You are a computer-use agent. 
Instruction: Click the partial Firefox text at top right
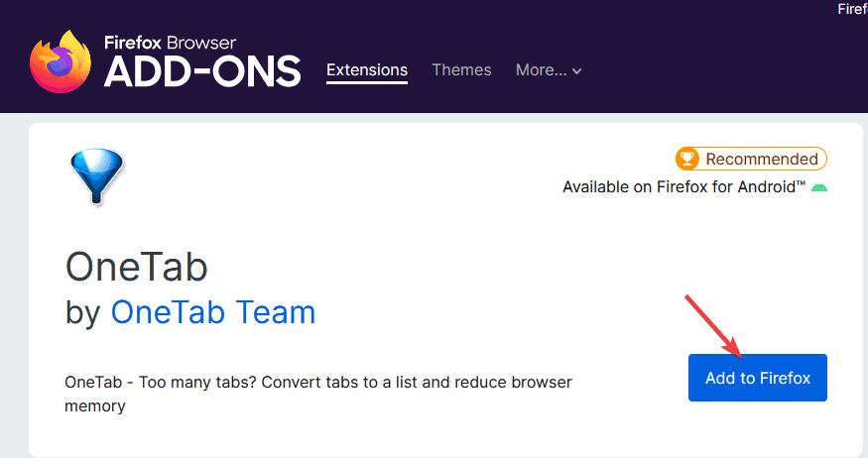point(852,9)
